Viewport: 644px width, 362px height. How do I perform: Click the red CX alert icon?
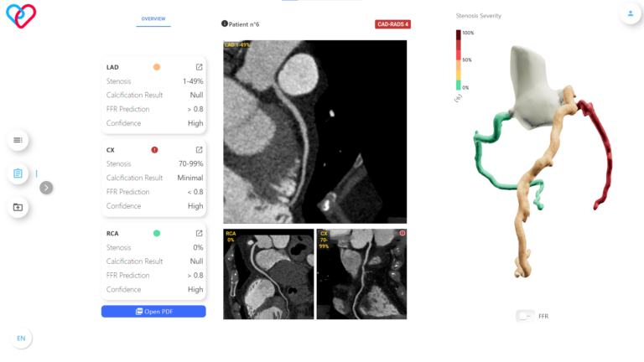[x=154, y=150]
